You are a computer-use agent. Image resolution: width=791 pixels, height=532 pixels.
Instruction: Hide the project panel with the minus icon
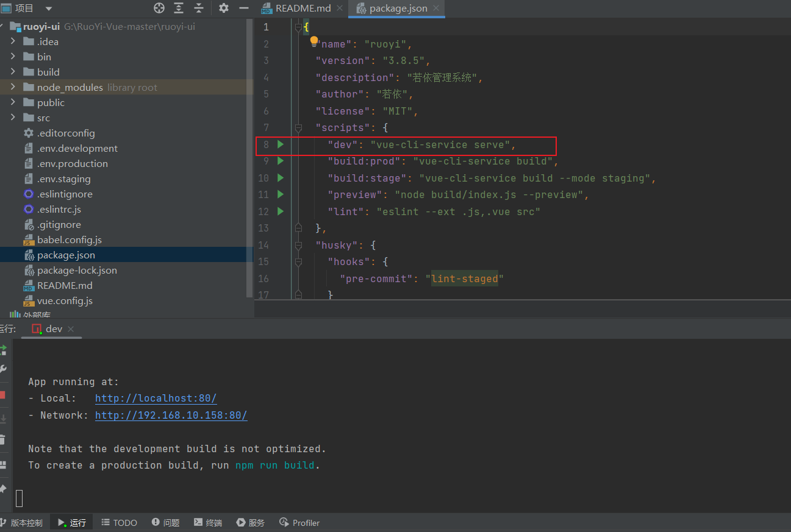(x=243, y=8)
